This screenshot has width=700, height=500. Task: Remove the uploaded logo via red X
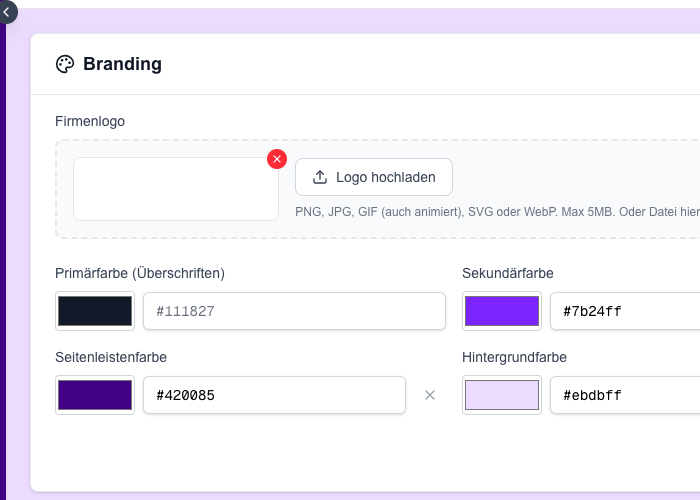[277, 159]
